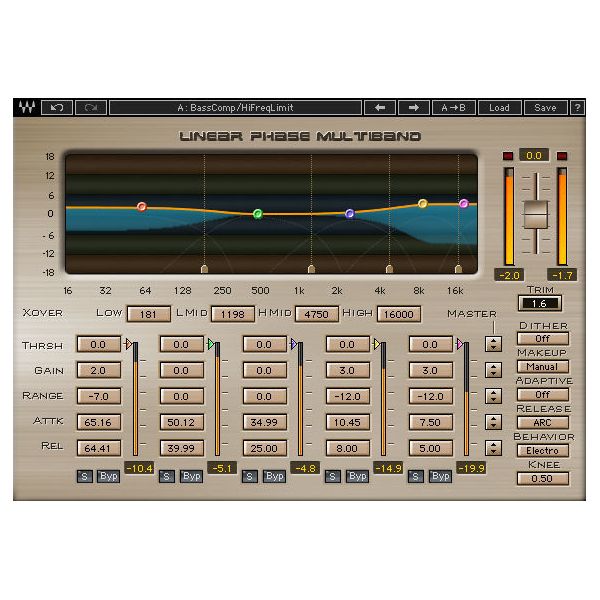This screenshot has height=600, width=600.
Task: Open help with question mark button
Action: 577,108
